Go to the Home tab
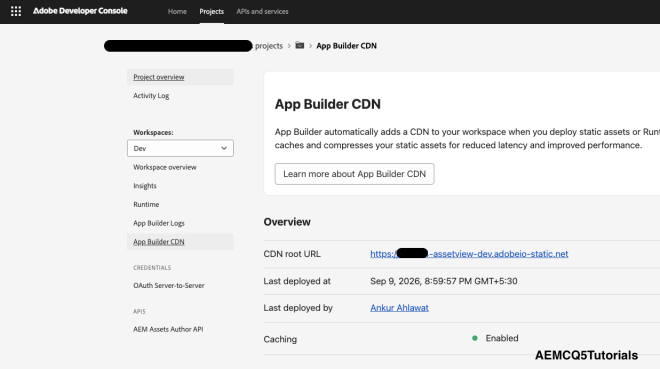The height and width of the screenshot is (369, 660). (x=177, y=11)
